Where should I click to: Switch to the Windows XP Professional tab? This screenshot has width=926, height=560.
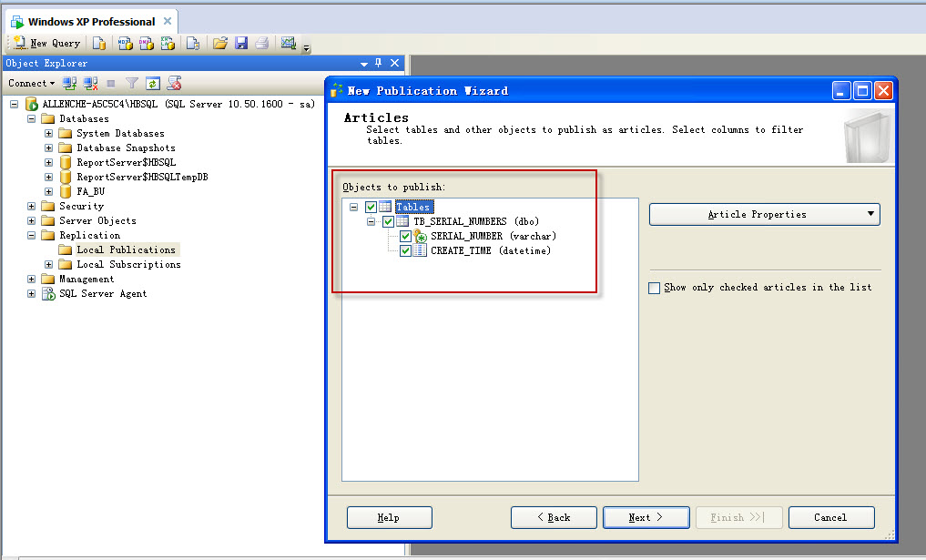92,22
